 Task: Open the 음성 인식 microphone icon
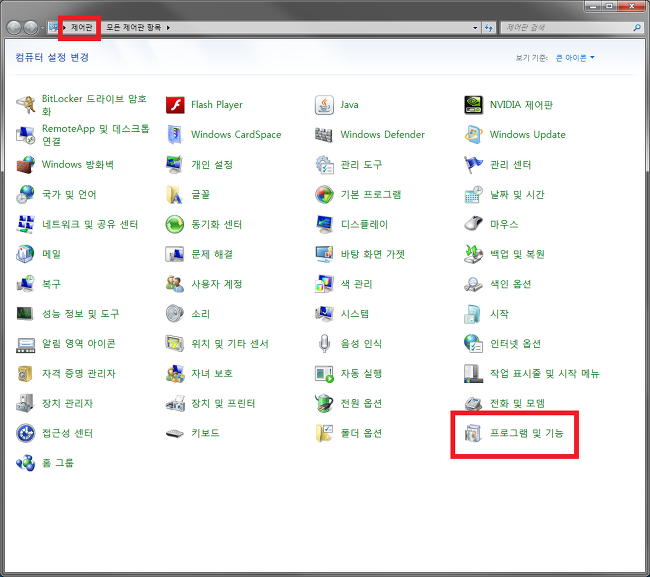pos(324,344)
